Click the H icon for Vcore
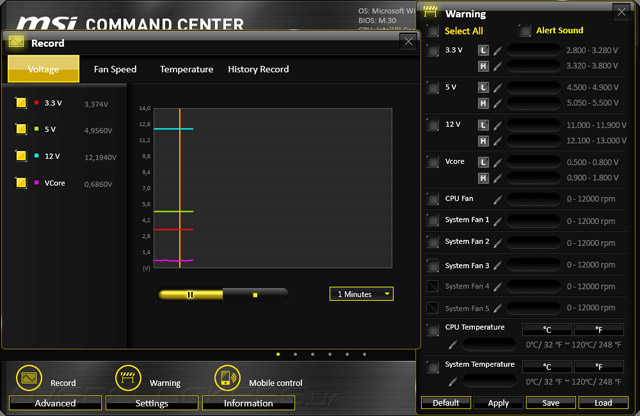The width and height of the screenshot is (640, 416). click(483, 178)
